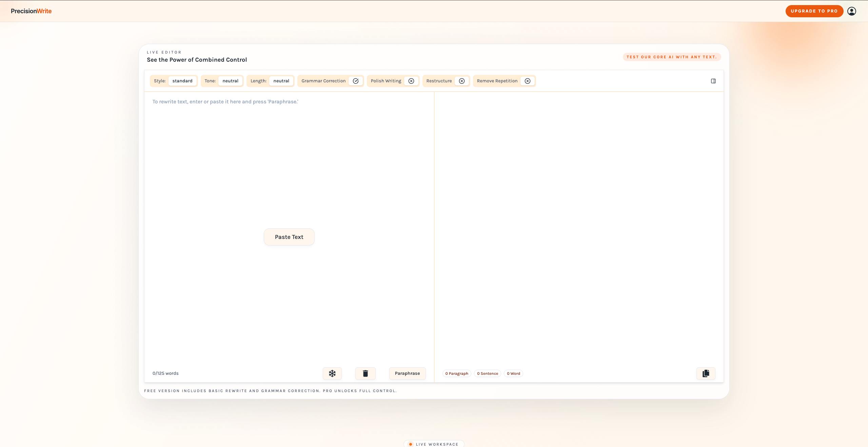Viewport: 868px width, 447px height.
Task: Click UPGRADE TO PRO
Action: coord(814,11)
